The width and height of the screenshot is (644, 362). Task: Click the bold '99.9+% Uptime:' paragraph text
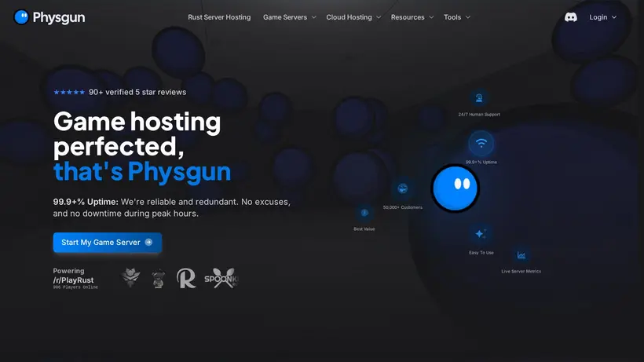[86, 202]
